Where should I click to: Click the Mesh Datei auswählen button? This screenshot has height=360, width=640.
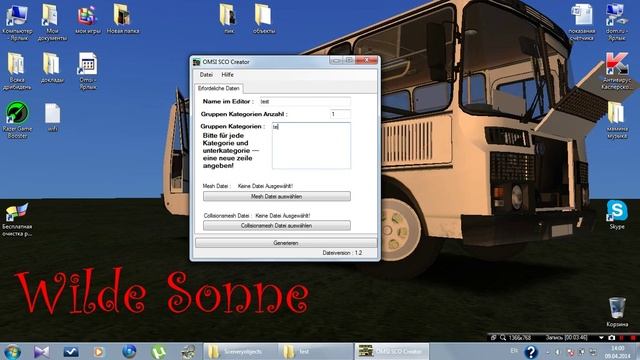[277, 196]
